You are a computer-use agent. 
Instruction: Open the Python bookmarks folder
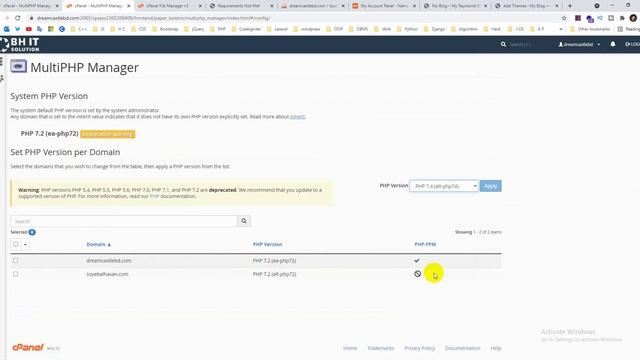[407, 29]
